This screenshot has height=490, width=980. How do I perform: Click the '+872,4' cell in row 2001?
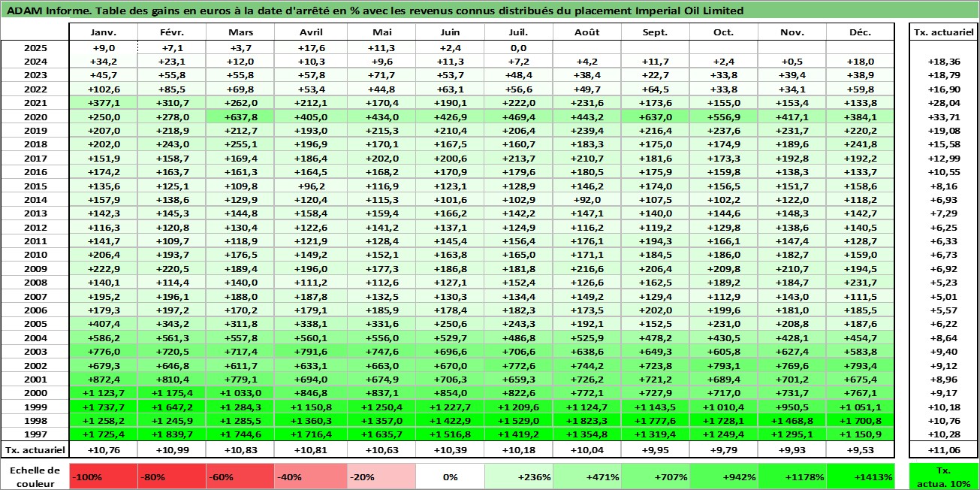tap(104, 380)
